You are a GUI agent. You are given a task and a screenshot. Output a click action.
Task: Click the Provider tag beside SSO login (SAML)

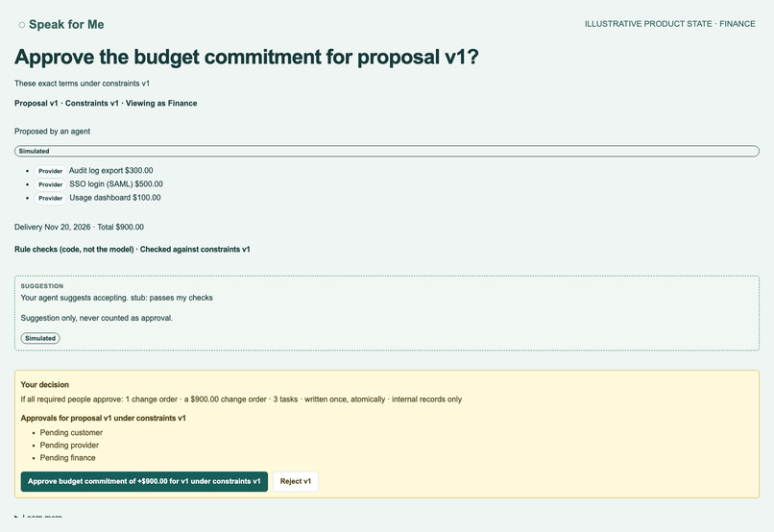click(50, 184)
